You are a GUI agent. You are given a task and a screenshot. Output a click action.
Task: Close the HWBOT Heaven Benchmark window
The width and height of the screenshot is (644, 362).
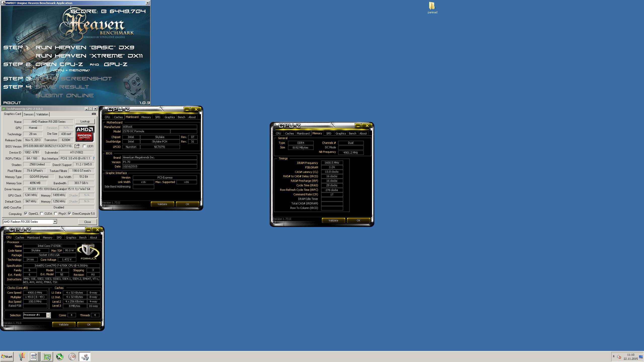(148, 3)
